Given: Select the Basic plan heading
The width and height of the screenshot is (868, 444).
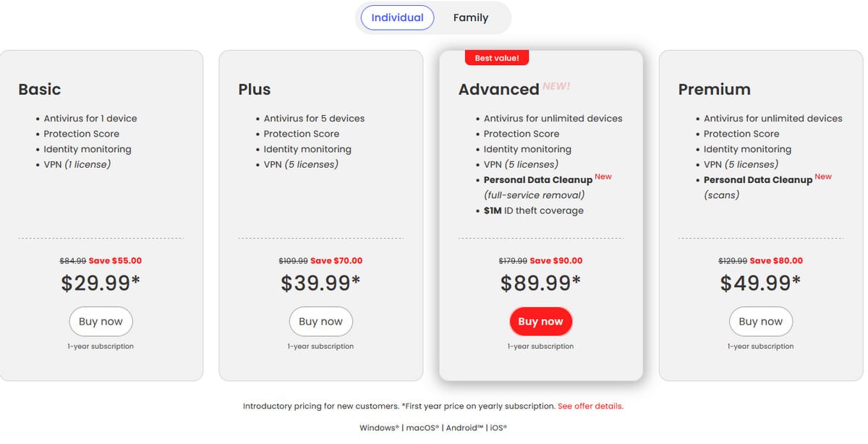Looking at the screenshot, I should pyautogui.click(x=40, y=90).
